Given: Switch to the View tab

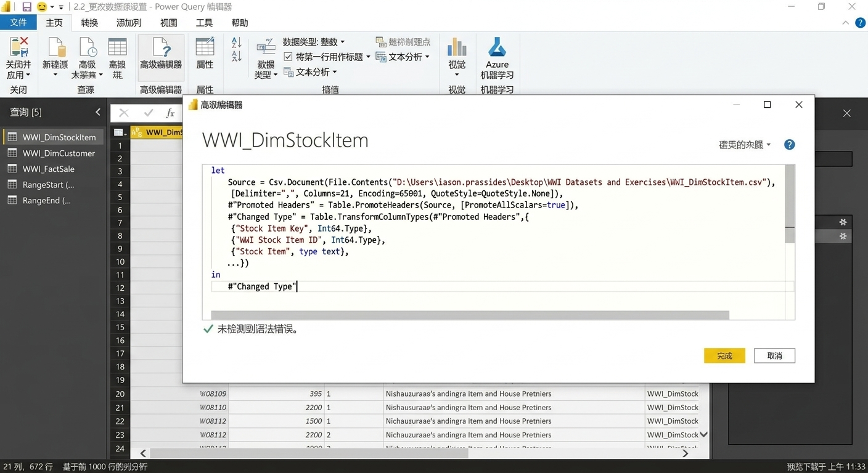Looking at the screenshot, I should [169, 23].
